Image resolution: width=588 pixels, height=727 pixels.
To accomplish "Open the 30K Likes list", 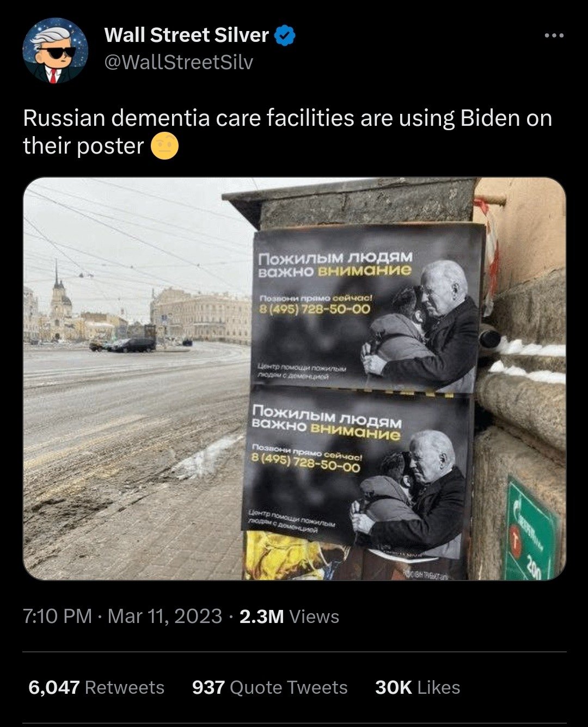I will click(418, 687).
